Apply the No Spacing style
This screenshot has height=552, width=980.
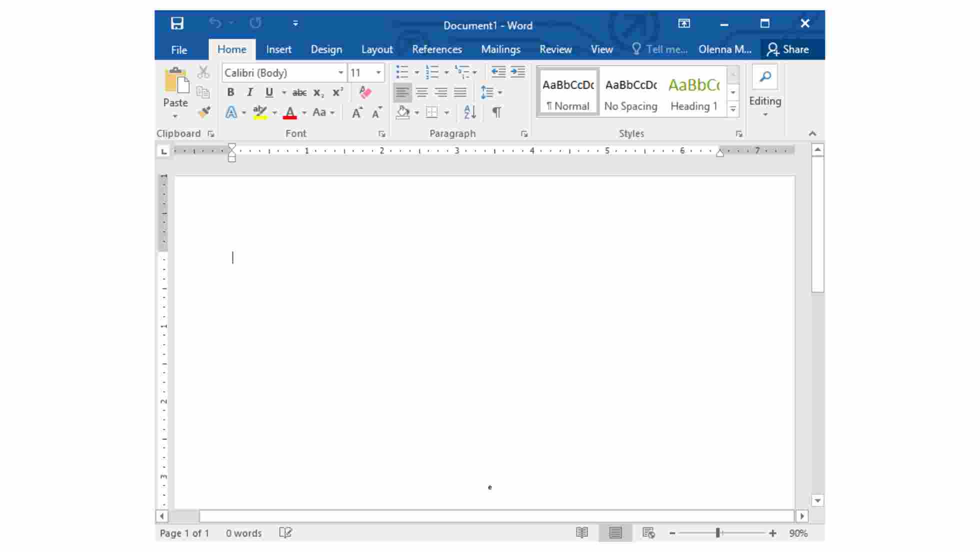(630, 93)
